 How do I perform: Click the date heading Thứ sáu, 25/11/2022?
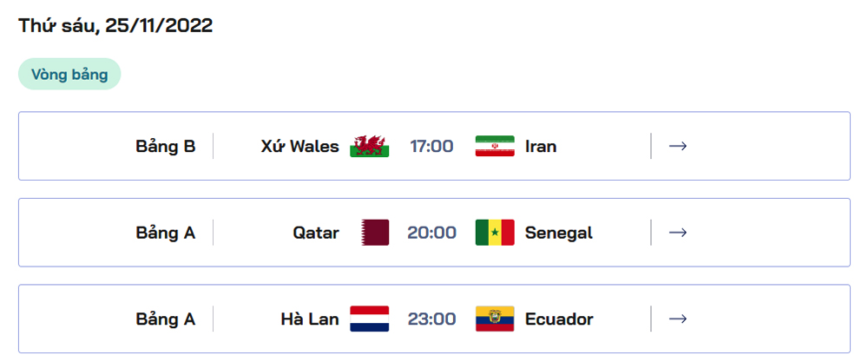(115, 25)
